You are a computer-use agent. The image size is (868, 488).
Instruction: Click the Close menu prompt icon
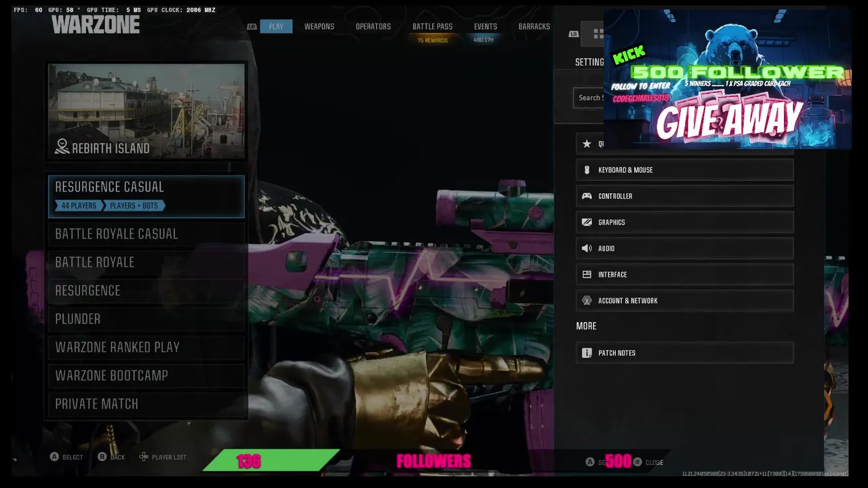click(x=637, y=462)
